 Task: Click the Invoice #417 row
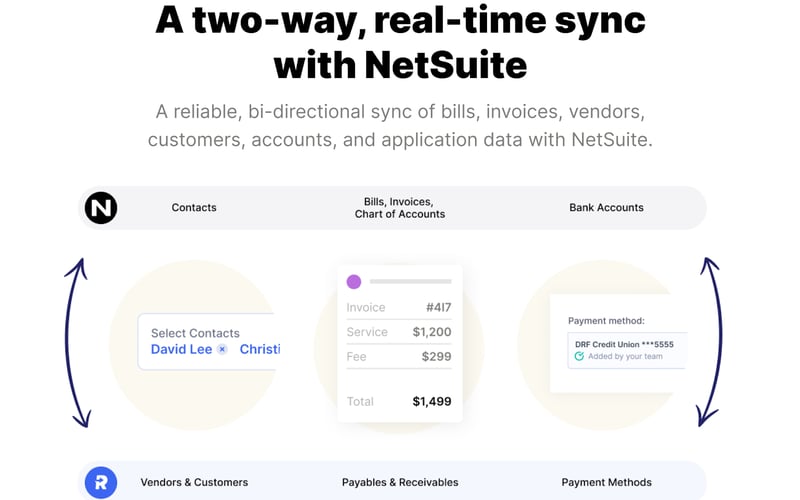coord(399,308)
